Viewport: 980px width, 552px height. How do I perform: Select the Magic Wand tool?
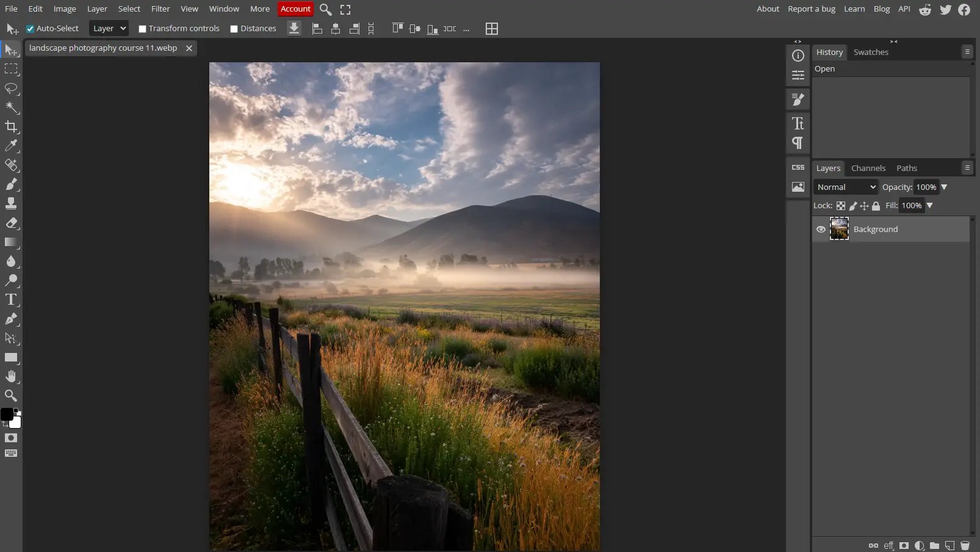pos(11,107)
